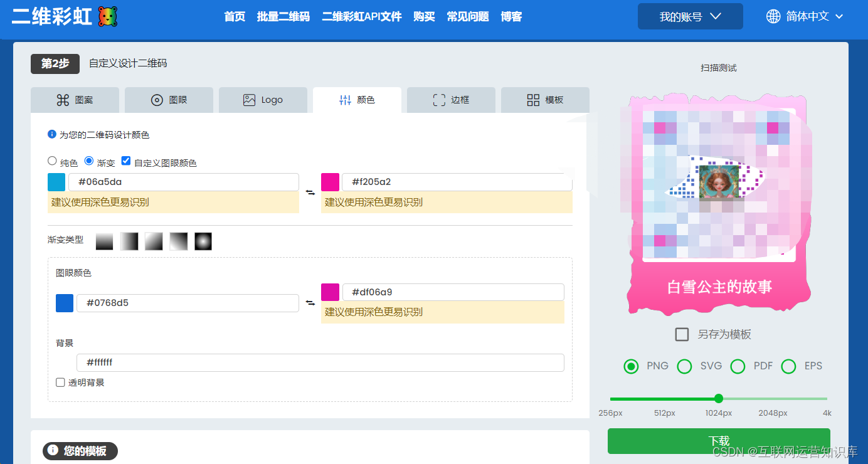
Task: Click the #f205a2 hex input field
Action: click(x=457, y=182)
